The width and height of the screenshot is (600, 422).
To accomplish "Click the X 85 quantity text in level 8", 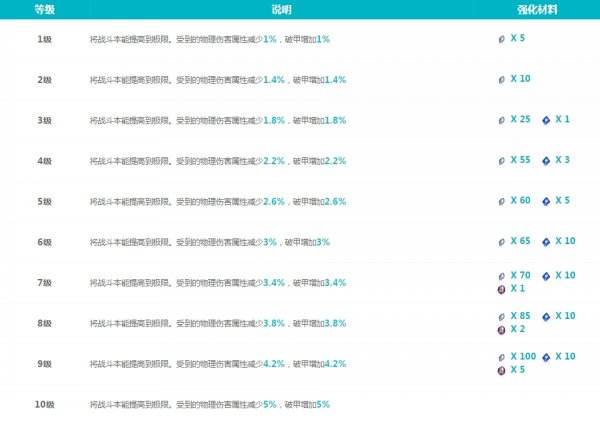I will tap(520, 316).
